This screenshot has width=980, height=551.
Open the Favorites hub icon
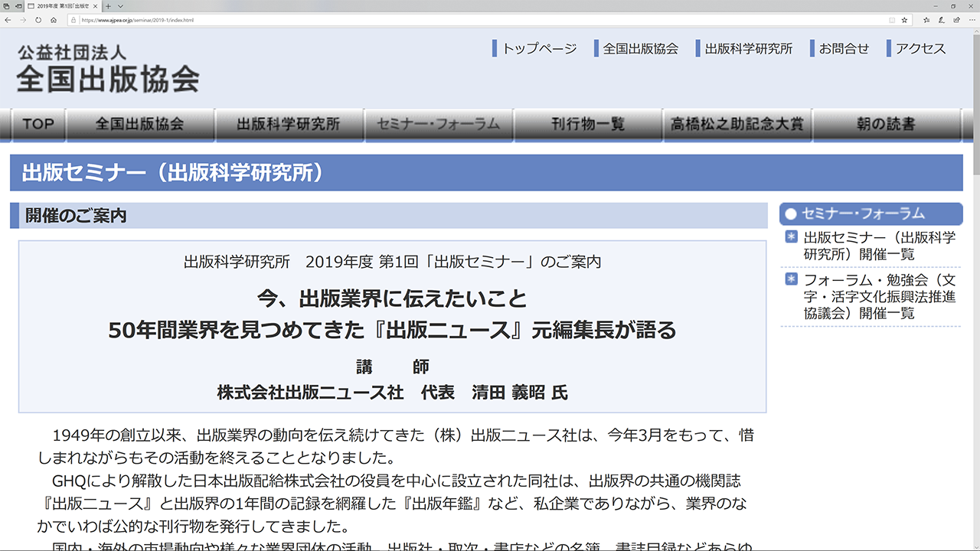click(926, 20)
